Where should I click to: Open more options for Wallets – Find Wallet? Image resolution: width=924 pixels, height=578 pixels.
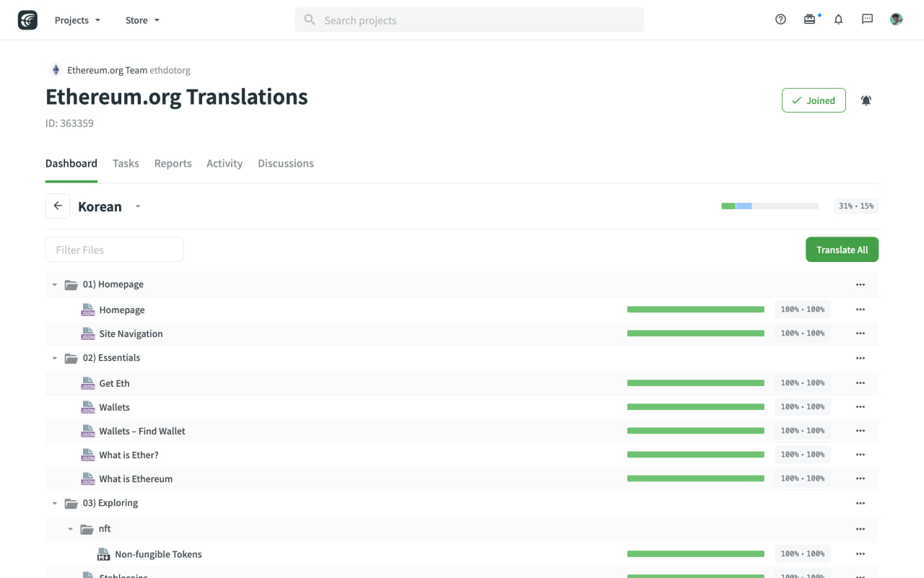click(x=860, y=431)
